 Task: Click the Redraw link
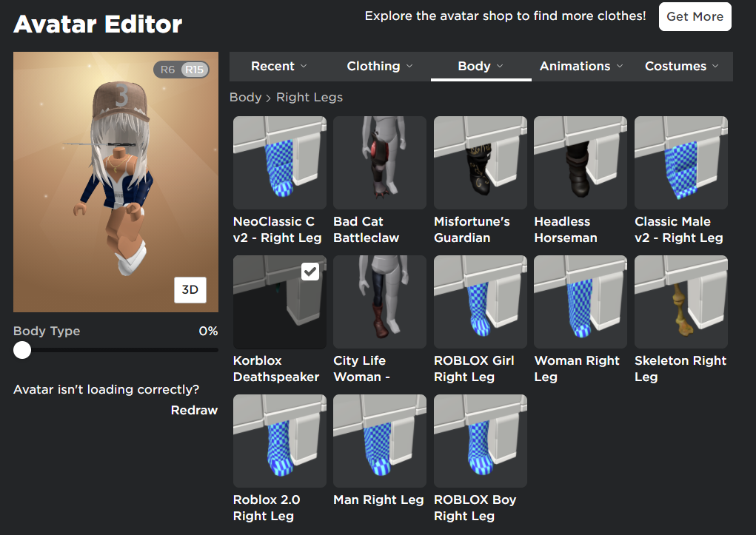194,410
